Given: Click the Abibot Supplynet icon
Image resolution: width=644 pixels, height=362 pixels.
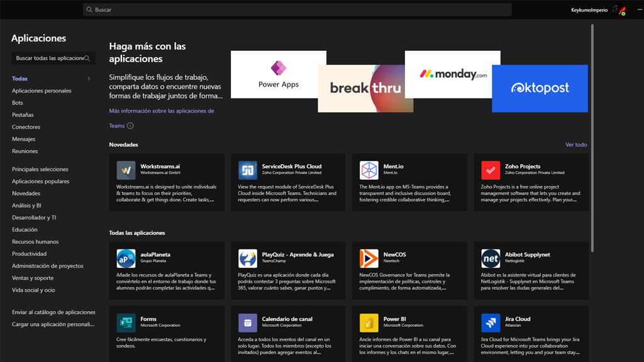Looking at the screenshot, I should tap(491, 258).
